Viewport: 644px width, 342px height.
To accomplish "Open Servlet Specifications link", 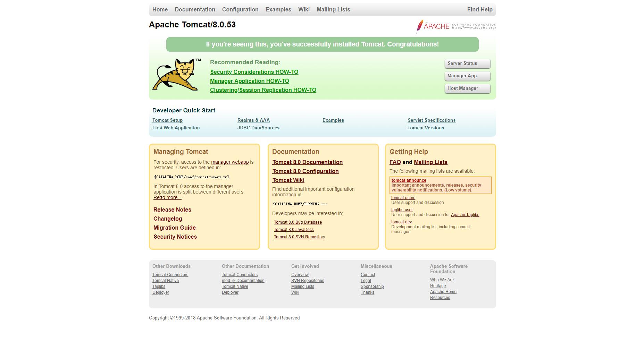I will pyautogui.click(x=432, y=120).
